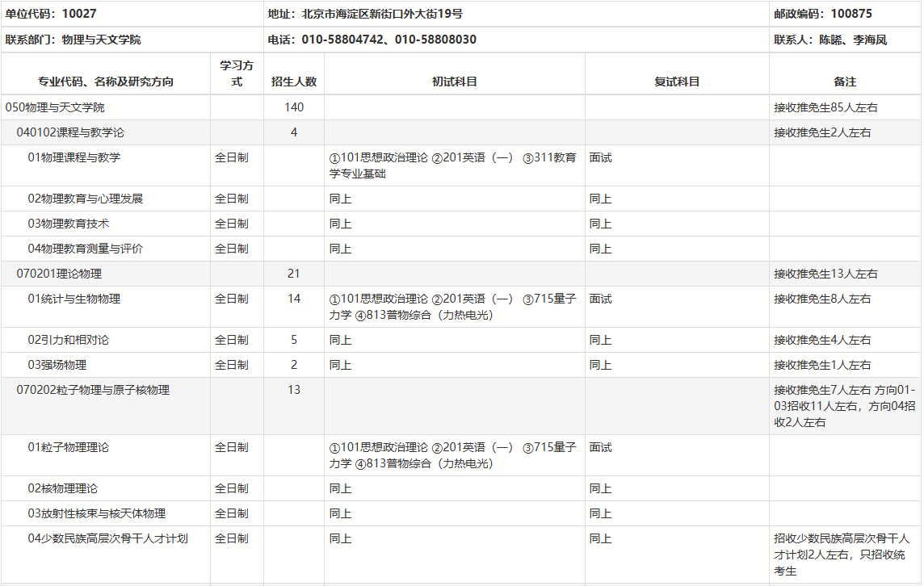
Task: Click the 复试科目 column header
Action: pos(677,82)
